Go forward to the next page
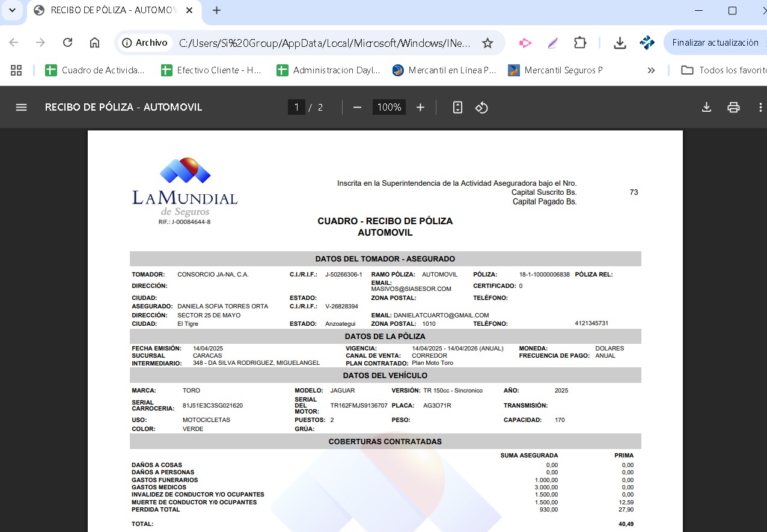This screenshot has height=532, width=767. (40, 43)
